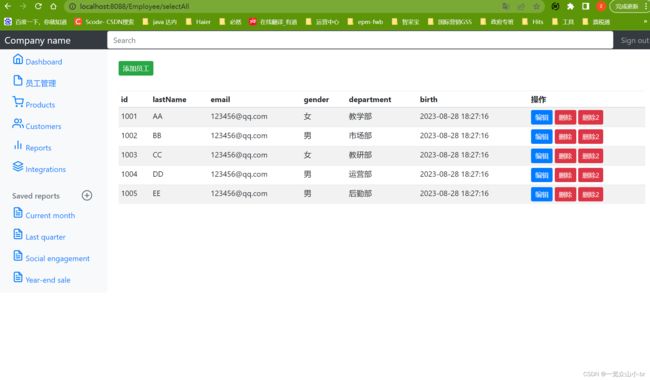The width and height of the screenshot is (650, 380).
Task: Click the Last quarter document icon
Action: pos(18,235)
